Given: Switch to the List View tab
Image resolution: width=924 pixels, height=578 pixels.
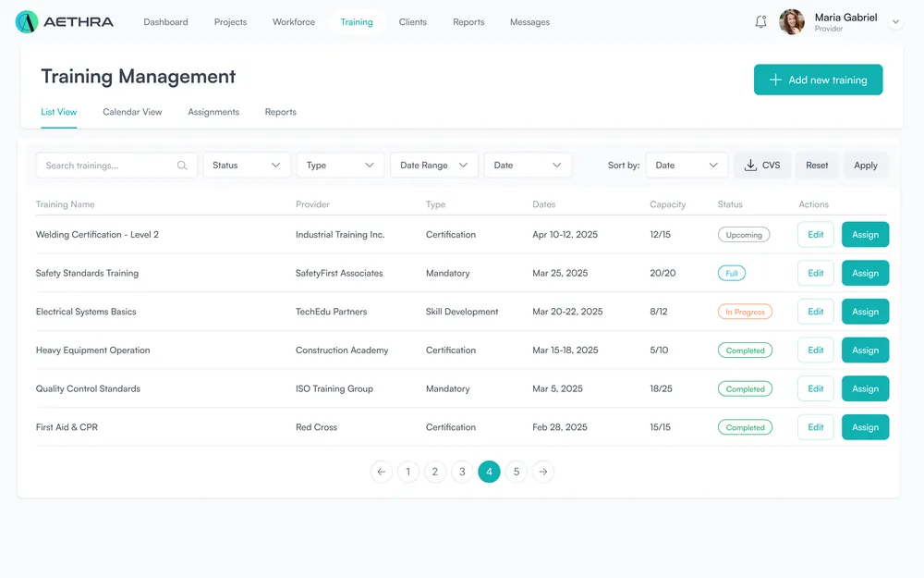Looking at the screenshot, I should [59, 112].
